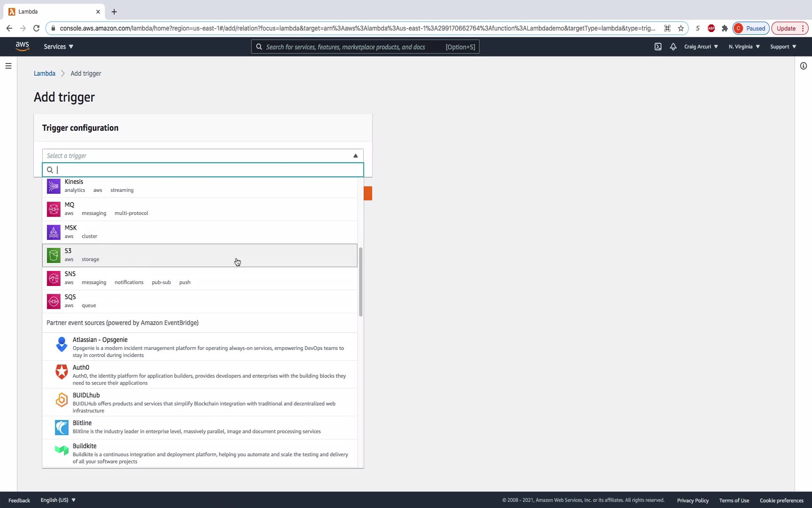Click the S extension icon in toolbar
The width and height of the screenshot is (812, 508).
click(x=698, y=28)
